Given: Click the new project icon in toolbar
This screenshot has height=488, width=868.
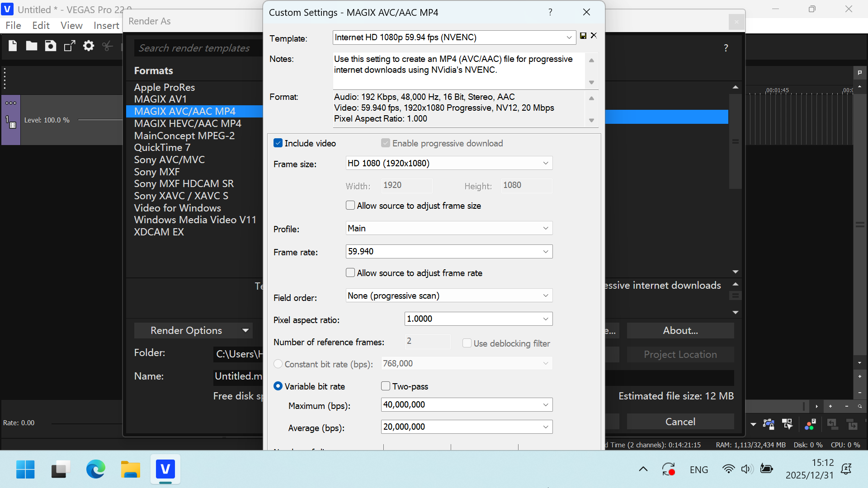Looking at the screenshot, I should [x=13, y=46].
